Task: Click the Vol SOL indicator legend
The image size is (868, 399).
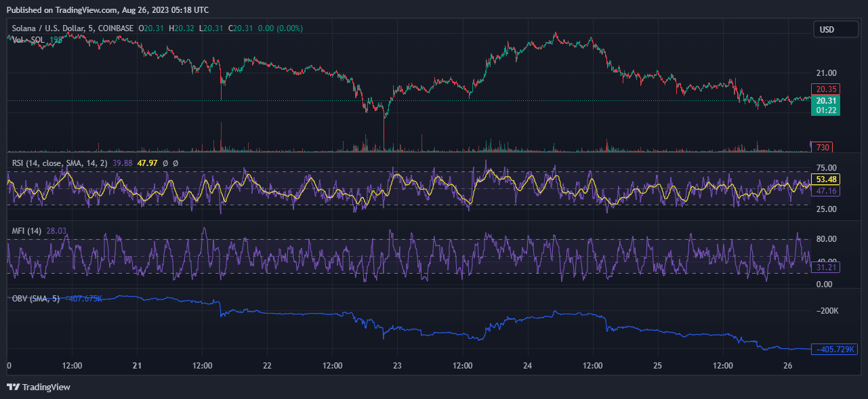Action: 28,40
